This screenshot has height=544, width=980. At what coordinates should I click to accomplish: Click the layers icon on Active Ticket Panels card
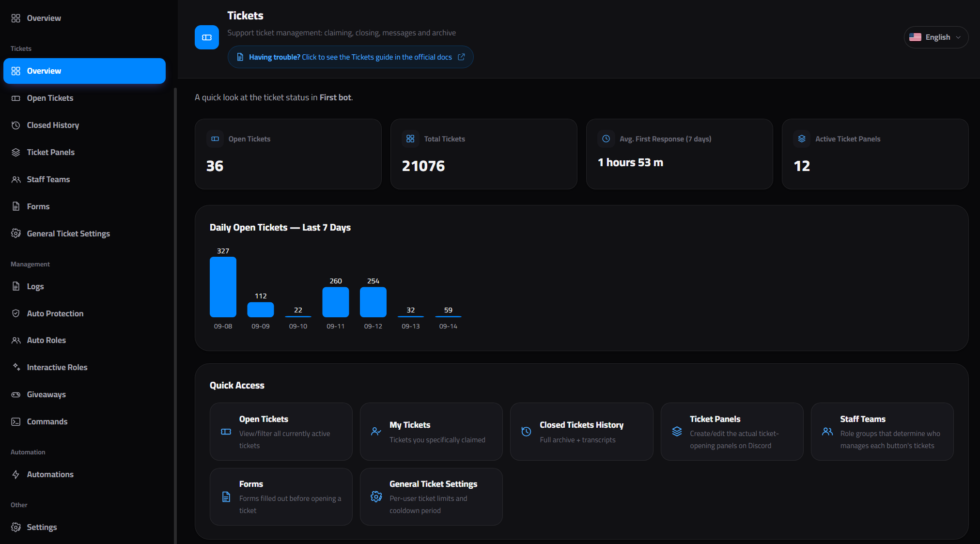802,139
